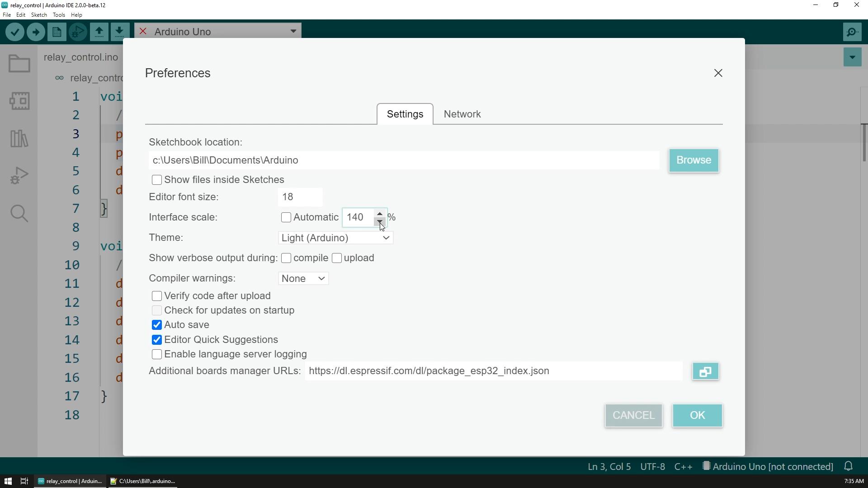Image resolution: width=868 pixels, height=488 pixels.
Task: Click Arduino Uno [not connected] status
Action: click(x=768, y=466)
